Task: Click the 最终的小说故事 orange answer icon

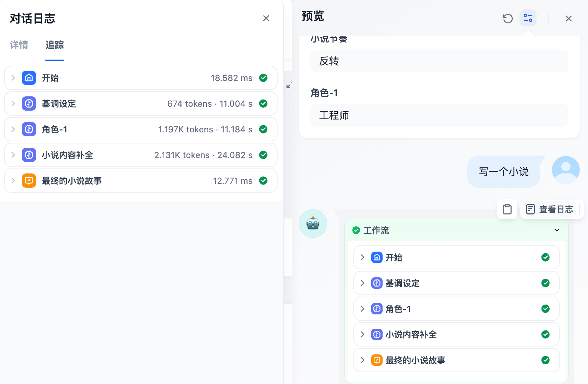Action: tap(29, 181)
